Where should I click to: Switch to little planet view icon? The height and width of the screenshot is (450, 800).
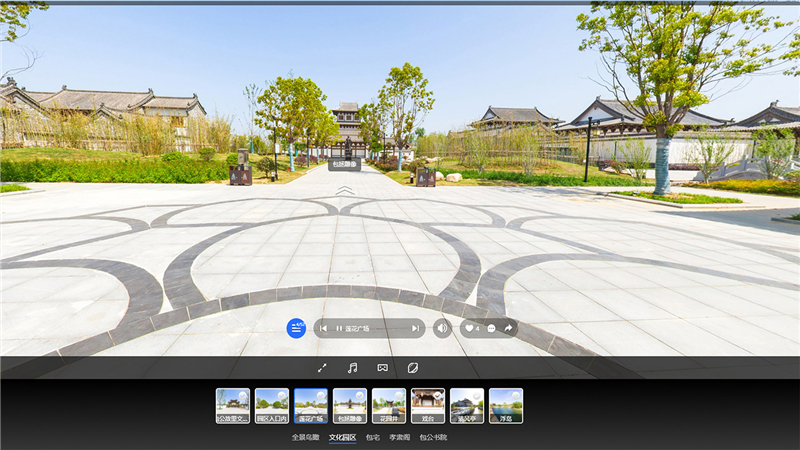click(412, 368)
